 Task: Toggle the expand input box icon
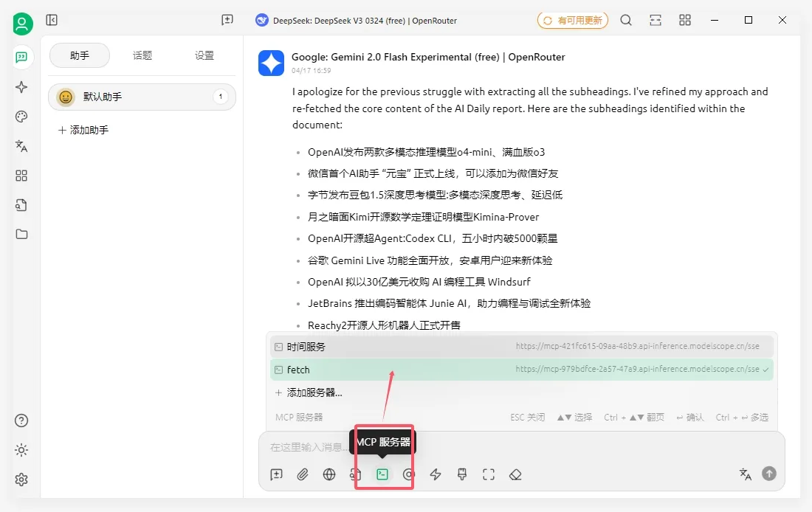(489, 474)
